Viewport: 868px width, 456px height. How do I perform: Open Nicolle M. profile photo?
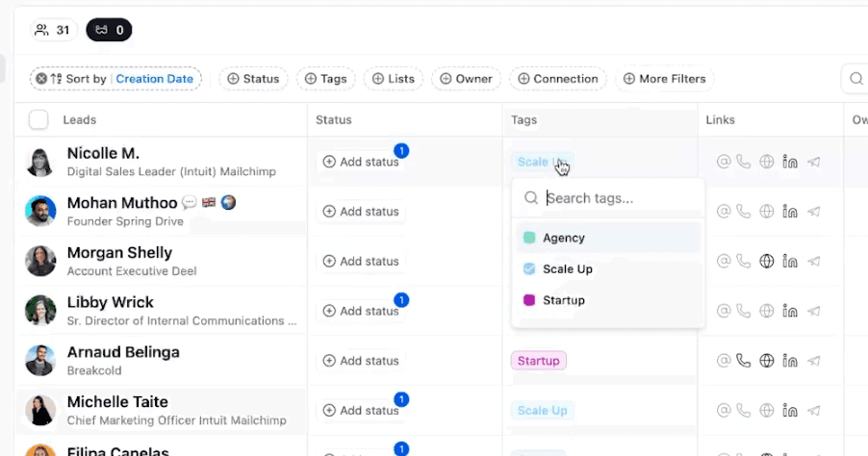(40, 162)
